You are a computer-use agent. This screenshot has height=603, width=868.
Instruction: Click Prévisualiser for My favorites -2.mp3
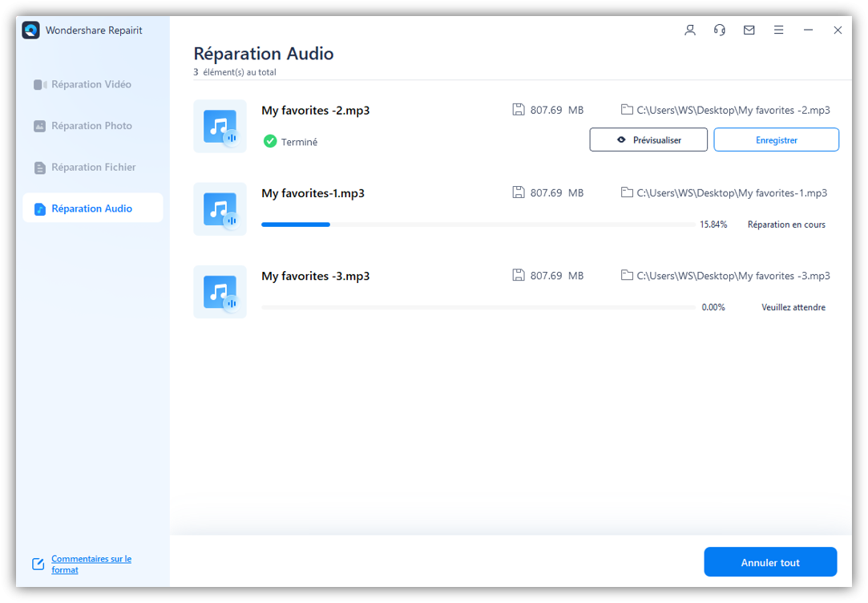click(x=648, y=140)
